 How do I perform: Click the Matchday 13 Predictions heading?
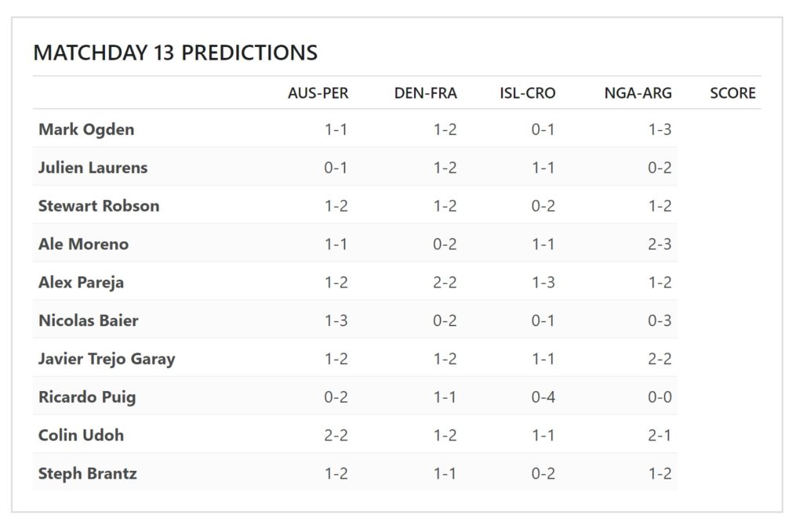[175, 52]
